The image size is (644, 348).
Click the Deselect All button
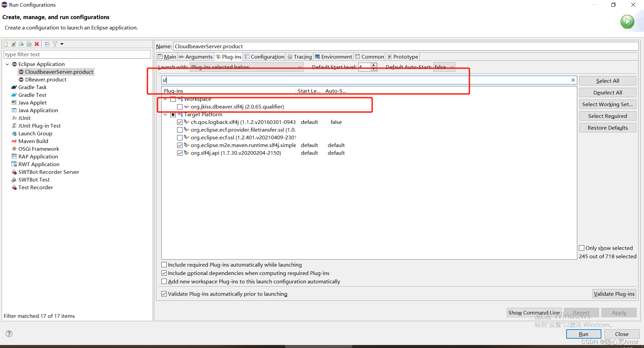pos(607,92)
